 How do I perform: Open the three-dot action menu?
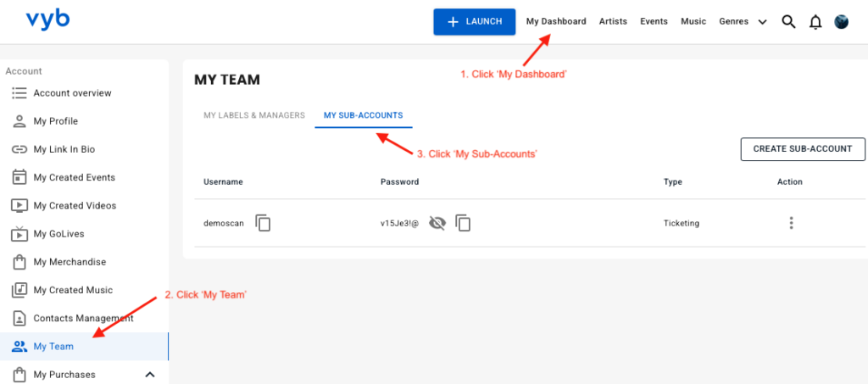[x=791, y=223]
